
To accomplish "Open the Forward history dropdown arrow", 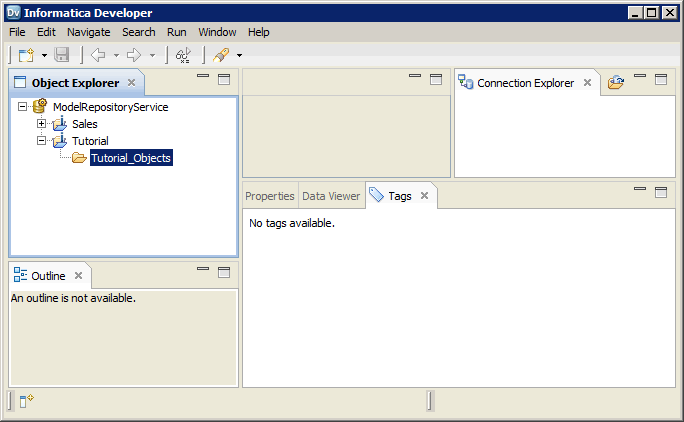I will point(152,55).
